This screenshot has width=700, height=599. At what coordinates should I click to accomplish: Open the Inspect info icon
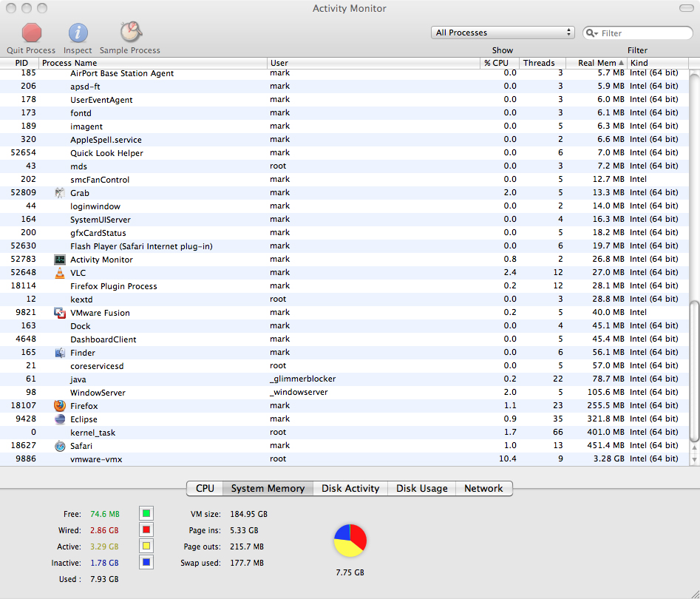(x=78, y=33)
